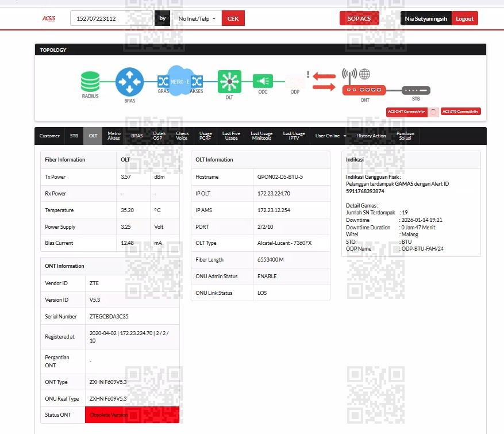Switch to the STB tab
The height and width of the screenshot is (434, 504).
[x=74, y=136]
